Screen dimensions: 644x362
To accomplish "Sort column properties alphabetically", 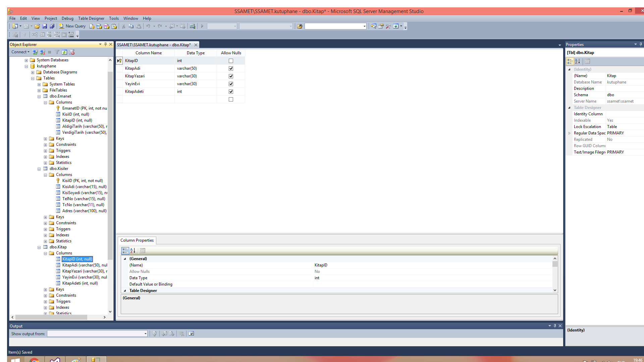I will pyautogui.click(x=133, y=250).
